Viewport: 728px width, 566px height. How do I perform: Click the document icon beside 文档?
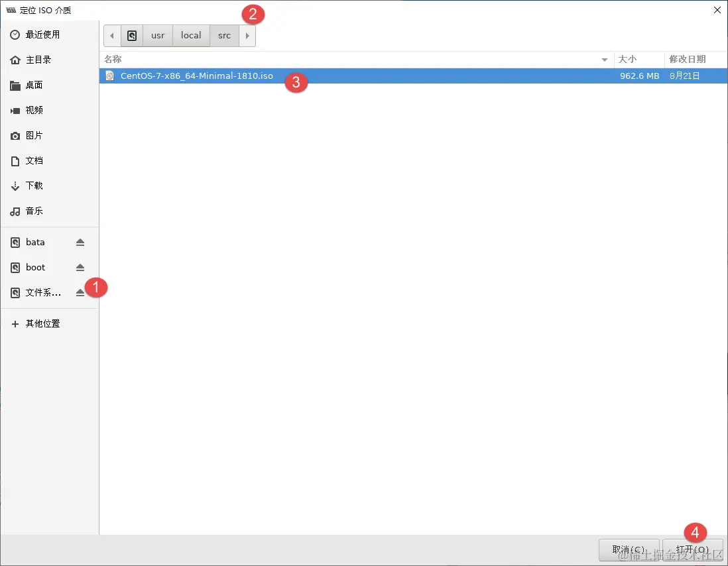pos(15,161)
